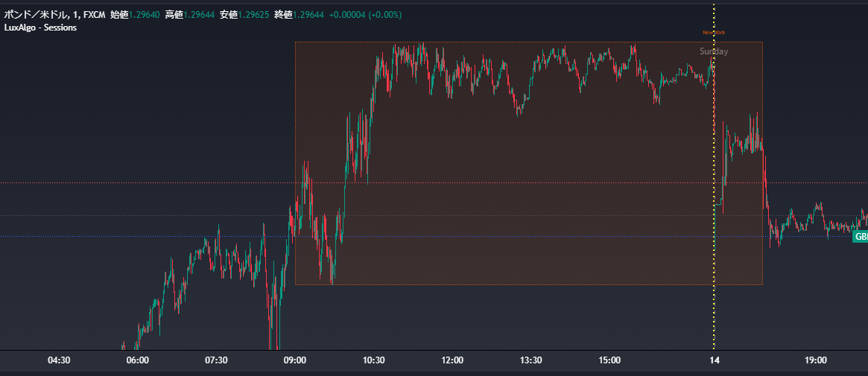This screenshot has height=376, width=868.
Task: Click the gray Sunday day label
Action: point(714,51)
